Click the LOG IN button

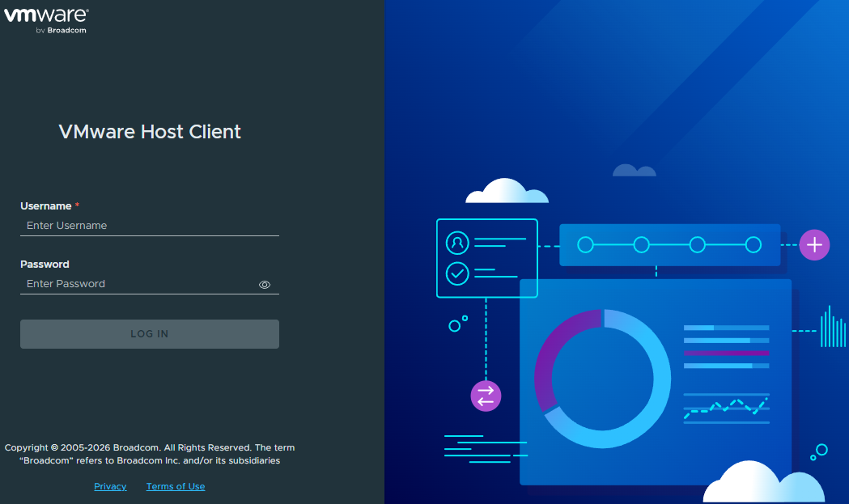[x=150, y=334]
